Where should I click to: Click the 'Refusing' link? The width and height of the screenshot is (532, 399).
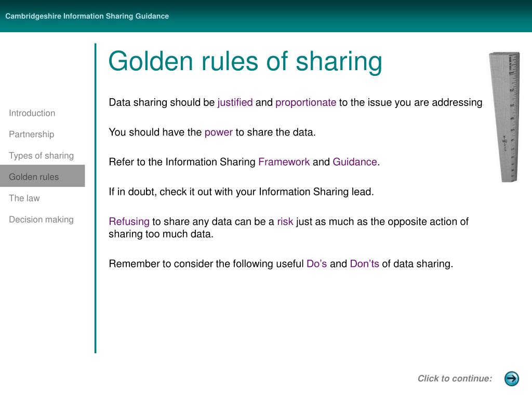[x=129, y=221]
